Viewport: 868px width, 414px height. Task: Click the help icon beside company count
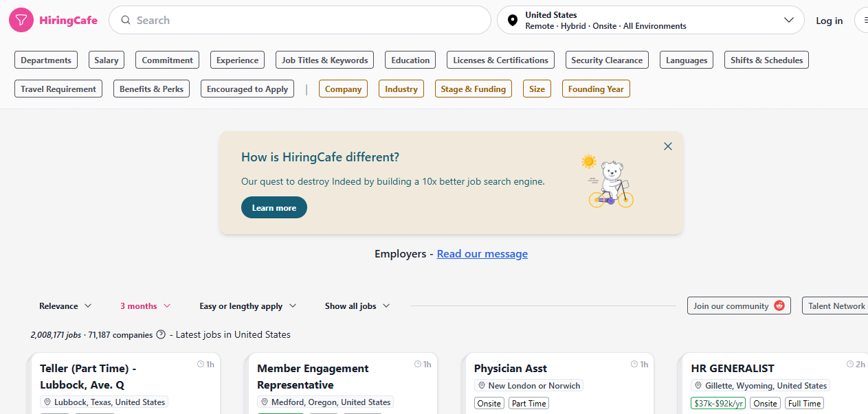pyautogui.click(x=161, y=335)
